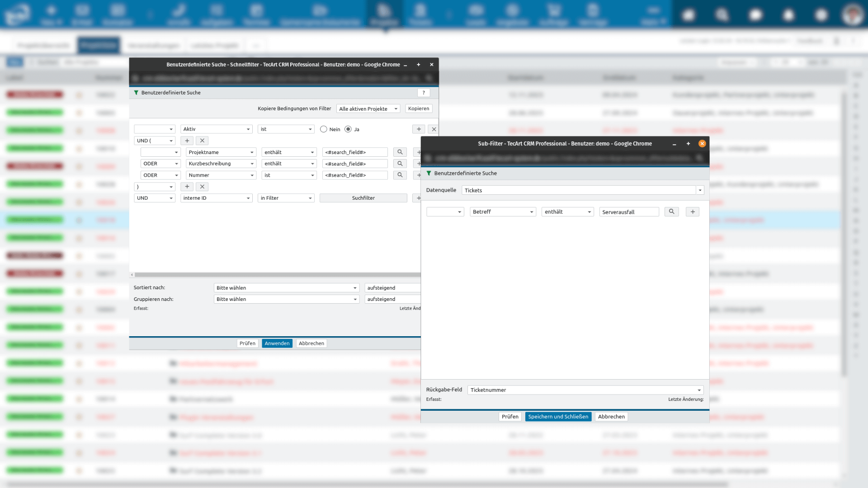The height and width of the screenshot is (488, 868).
Task: Click the Suchfilter button
Action: point(363,198)
